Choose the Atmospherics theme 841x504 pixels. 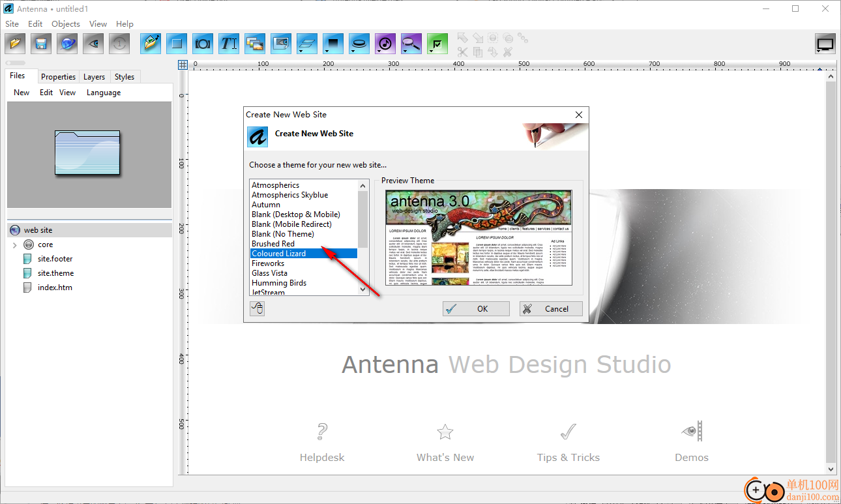click(x=304, y=185)
